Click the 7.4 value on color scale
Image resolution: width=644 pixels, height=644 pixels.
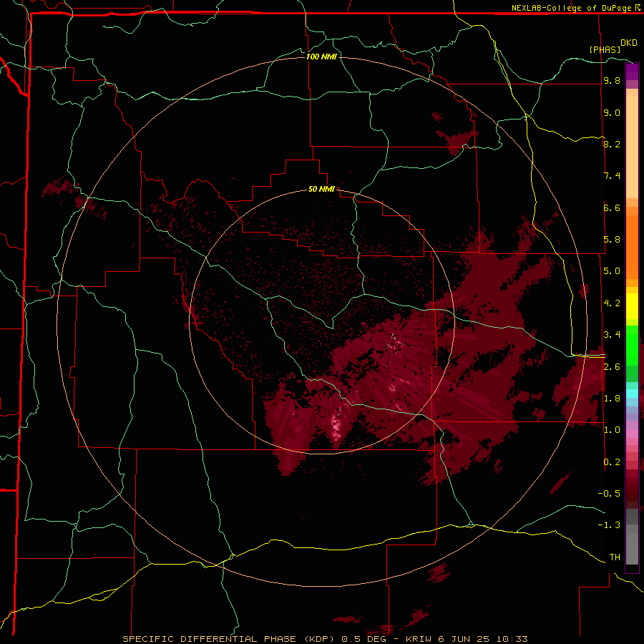click(612, 176)
